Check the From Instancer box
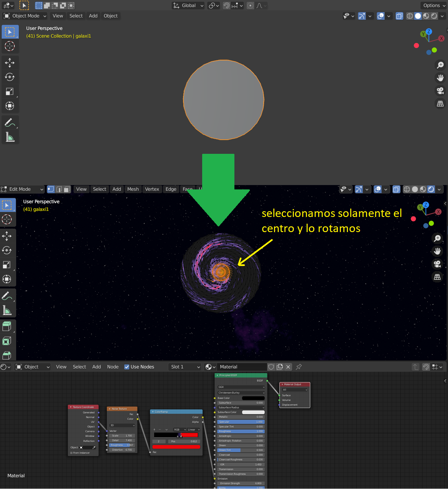Screen dimensions: 448x489 click(x=71, y=453)
